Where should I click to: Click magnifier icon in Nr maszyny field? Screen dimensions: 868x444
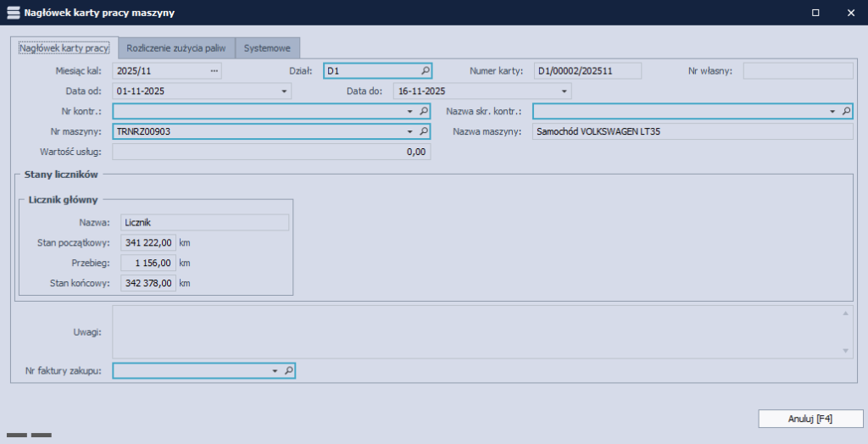click(424, 131)
